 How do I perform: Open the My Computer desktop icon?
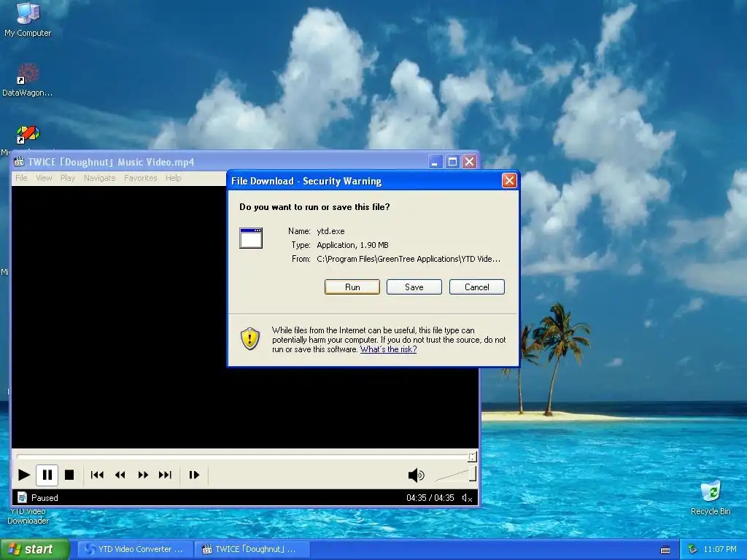(x=28, y=19)
